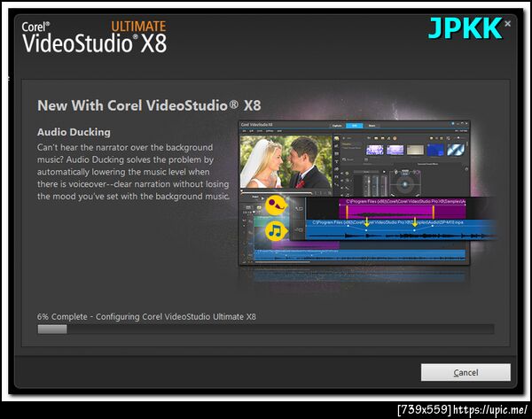Click the purple voice track in promo image
This screenshot has height=419, width=532.
(x=403, y=209)
